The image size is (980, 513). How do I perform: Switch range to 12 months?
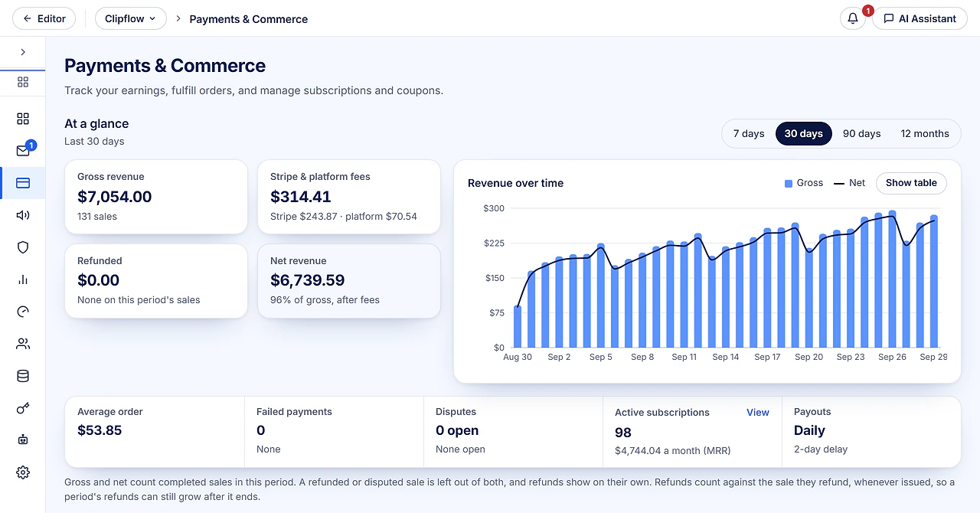coord(925,133)
